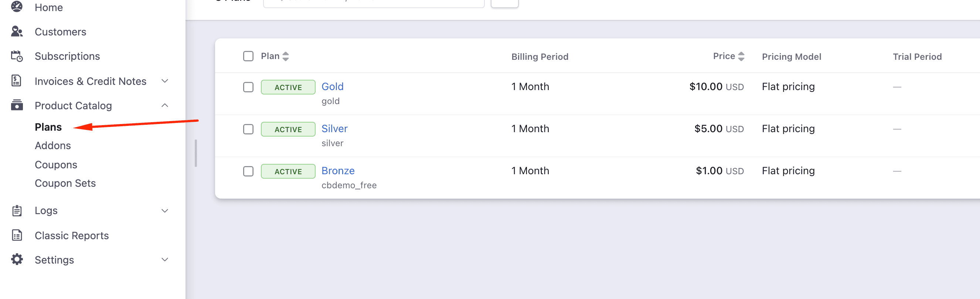Expand the Logs section chevron
This screenshot has width=980, height=299.
165,210
